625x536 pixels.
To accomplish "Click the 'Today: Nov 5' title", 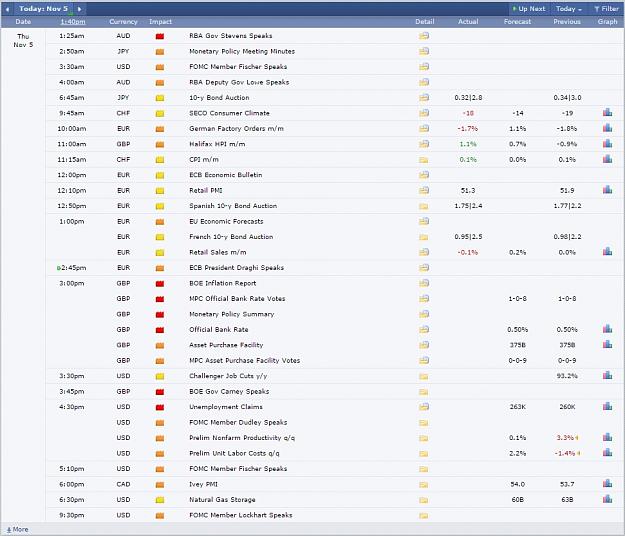I will click(43, 9).
